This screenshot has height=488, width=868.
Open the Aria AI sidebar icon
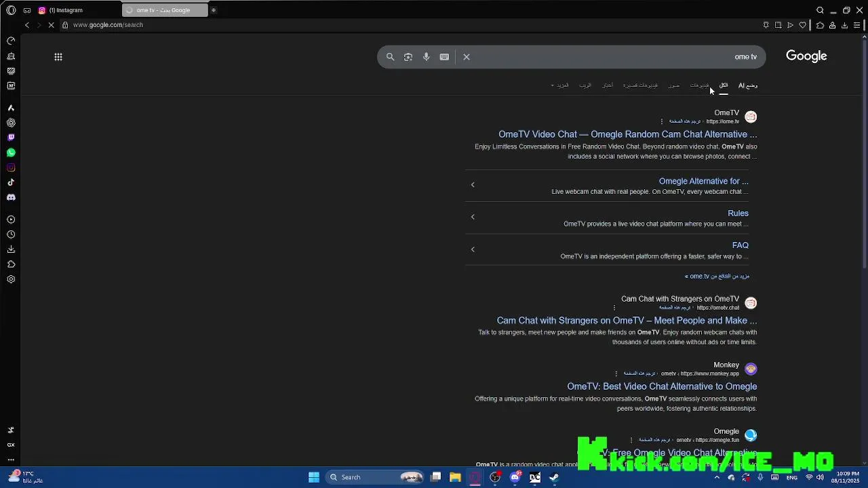11,108
